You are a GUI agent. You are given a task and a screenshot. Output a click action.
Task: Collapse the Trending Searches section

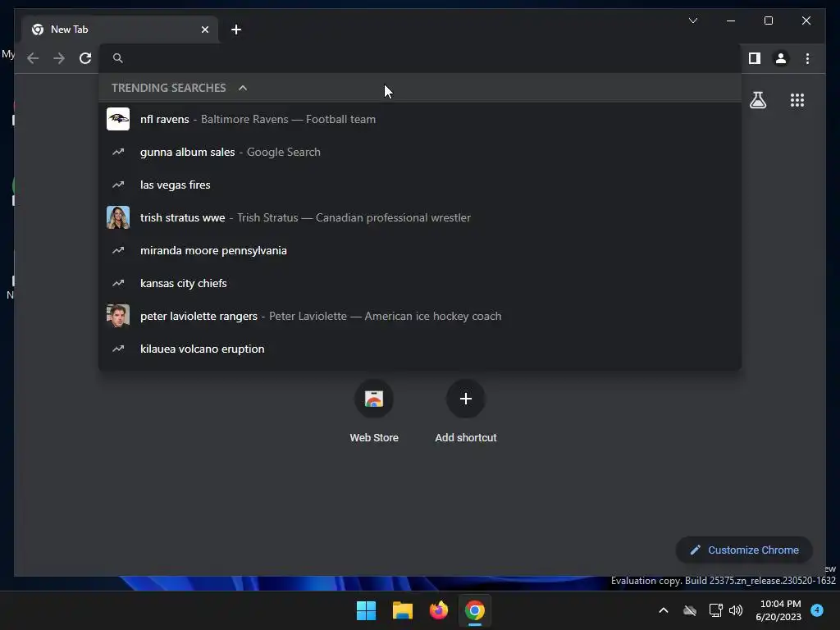pos(243,88)
